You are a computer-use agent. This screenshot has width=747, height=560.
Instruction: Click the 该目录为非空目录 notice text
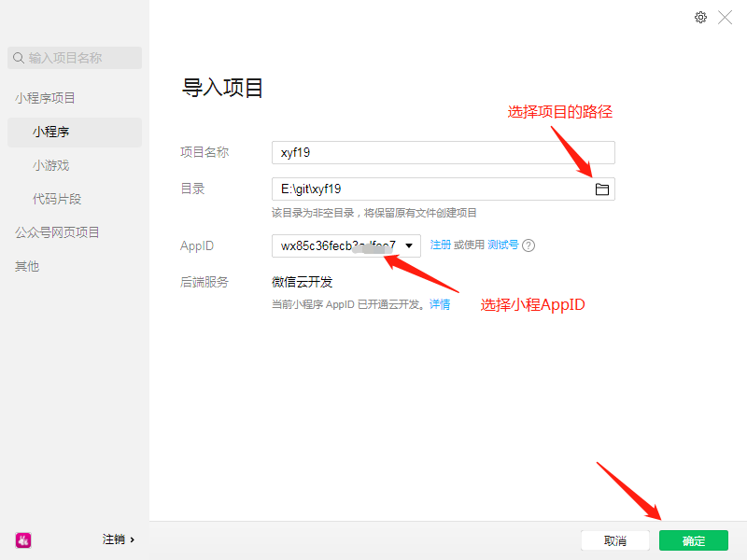pos(374,213)
